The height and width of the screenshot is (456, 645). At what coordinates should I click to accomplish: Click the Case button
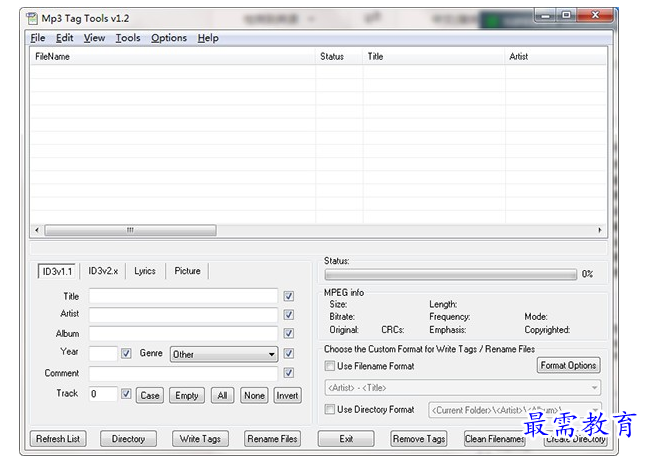pos(150,396)
